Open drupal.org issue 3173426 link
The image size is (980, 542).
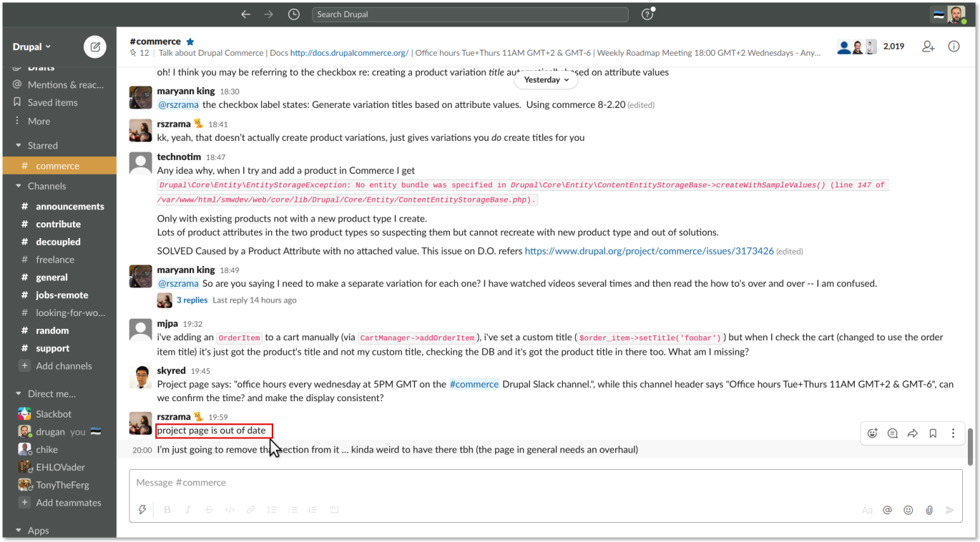point(650,252)
